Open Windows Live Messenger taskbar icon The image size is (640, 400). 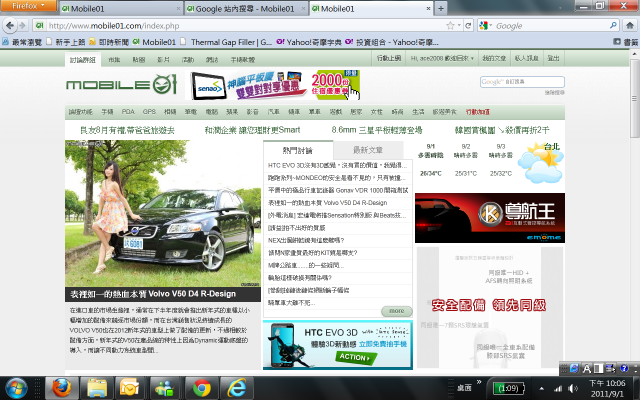coord(166,388)
